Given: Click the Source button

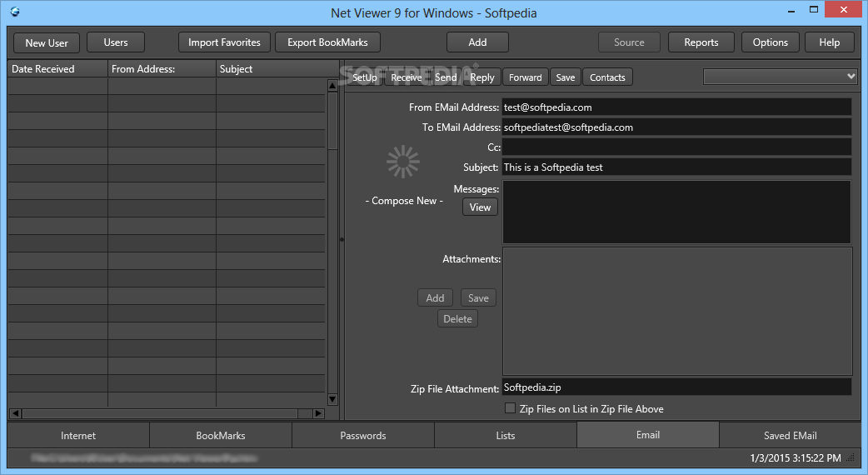Looking at the screenshot, I should pyautogui.click(x=629, y=42).
